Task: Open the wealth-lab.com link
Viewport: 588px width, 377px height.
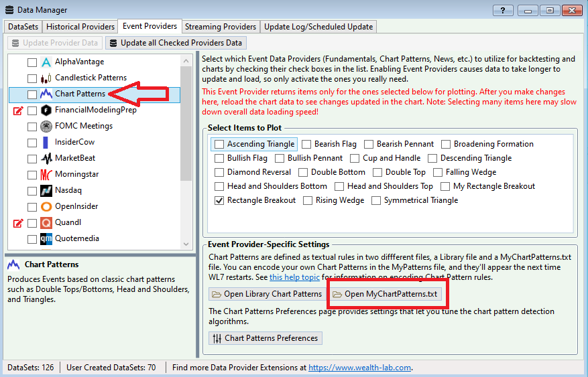Action: click(359, 368)
